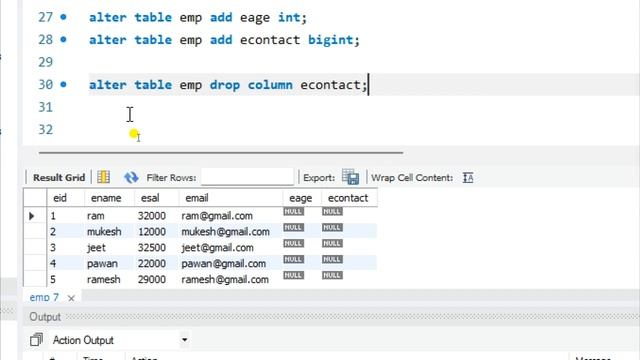Select cell '12000' in esal
The image size is (640, 360).
tap(152, 231)
